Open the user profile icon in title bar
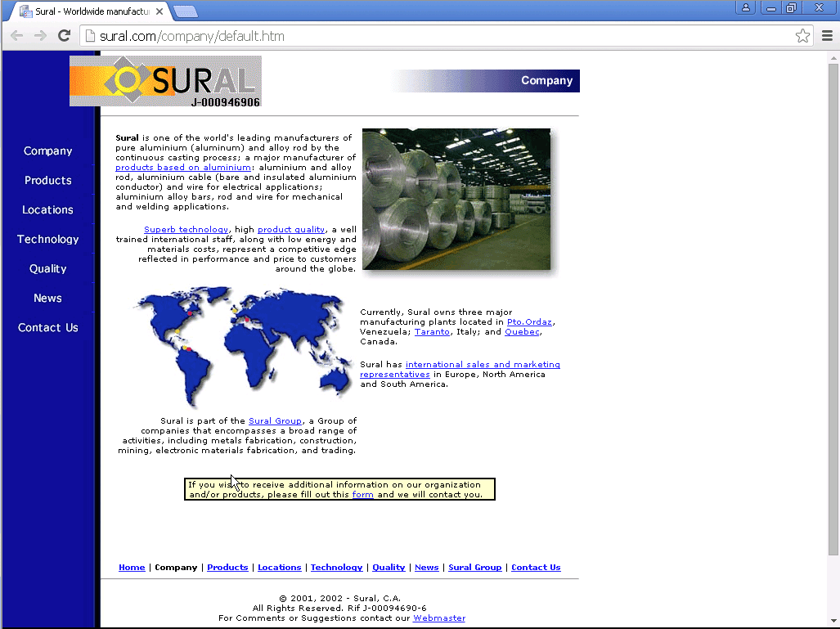This screenshot has height=629, width=840. point(745,7)
